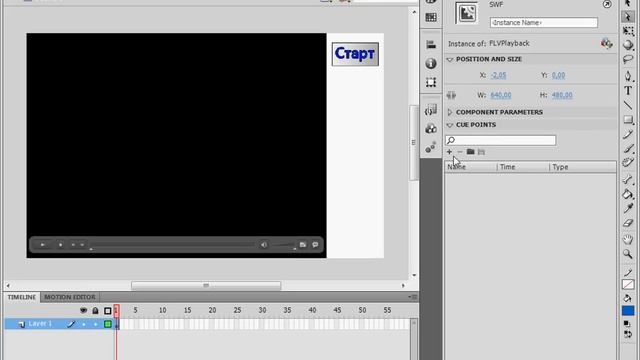
Task: Select the 3D Rotation tool
Action: click(628, 45)
